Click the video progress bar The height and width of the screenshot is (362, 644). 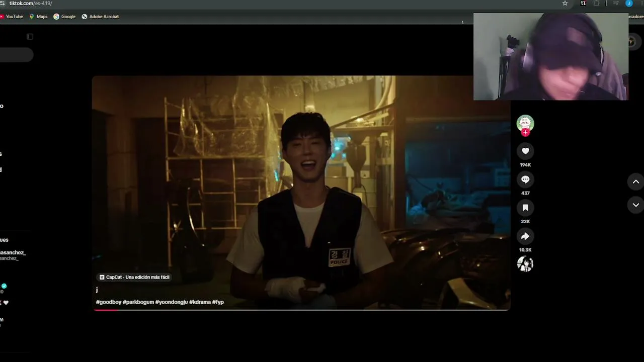[x=301, y=310]
